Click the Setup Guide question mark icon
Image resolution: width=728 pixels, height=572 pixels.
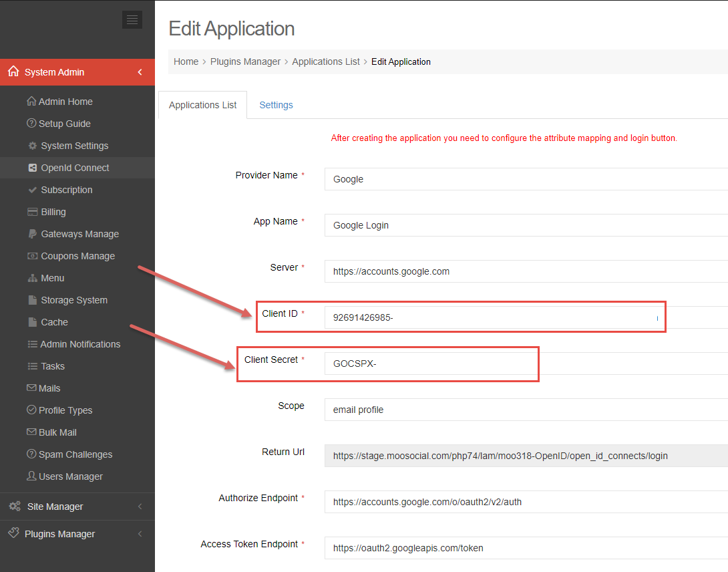pos(31,123)
